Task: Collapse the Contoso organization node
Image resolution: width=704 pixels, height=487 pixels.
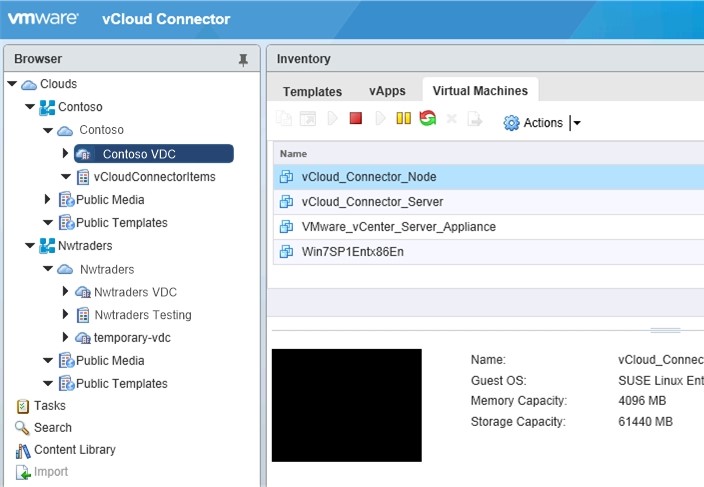Action: (x=30, y=107)
